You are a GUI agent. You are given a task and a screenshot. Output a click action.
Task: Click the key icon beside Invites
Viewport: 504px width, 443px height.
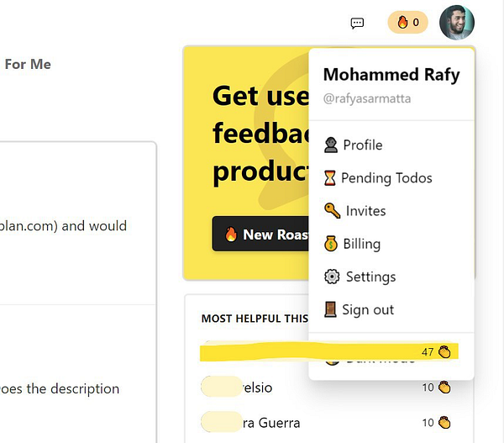point(331,211)
